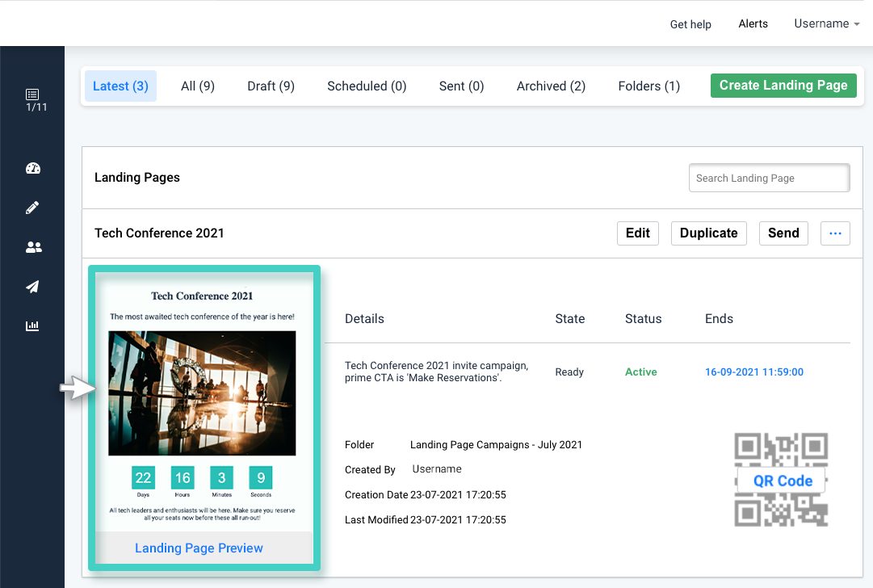Image resolution: width=873 pixels, height=588 pixels.
Task: Click the 3 Minutes countdown box
Action: point(221,478)
